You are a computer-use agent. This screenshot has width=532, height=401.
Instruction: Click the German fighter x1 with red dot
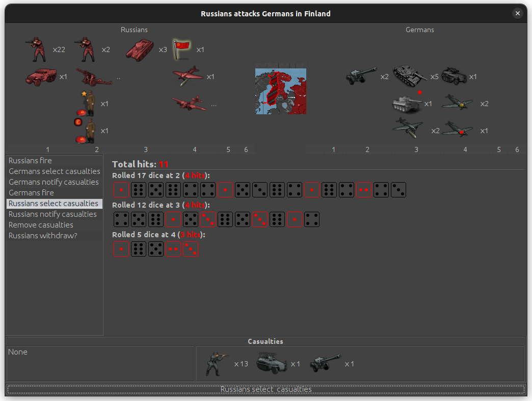pos(458,130)
